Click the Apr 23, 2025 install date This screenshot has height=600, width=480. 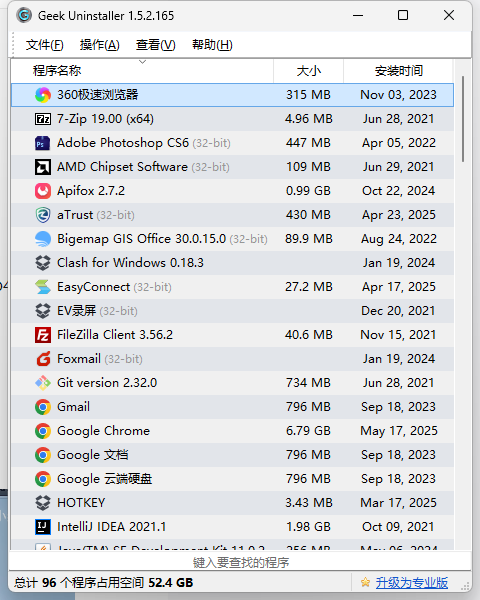click(398, 215)
